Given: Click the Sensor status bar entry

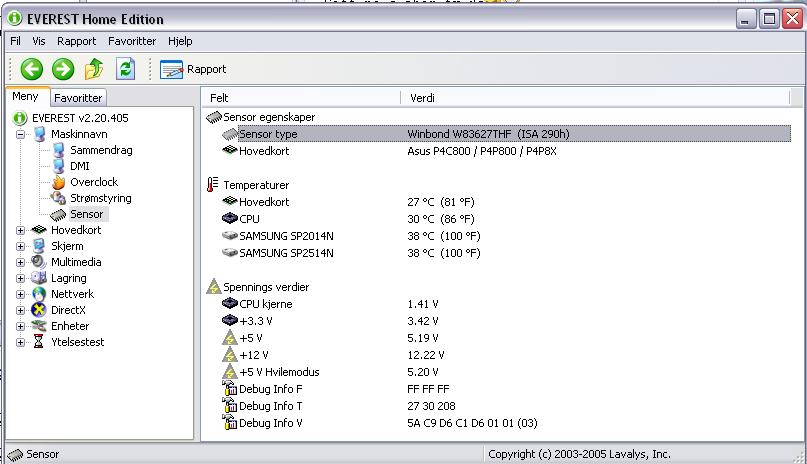Looking at the screenshot, I should point(34,454).
